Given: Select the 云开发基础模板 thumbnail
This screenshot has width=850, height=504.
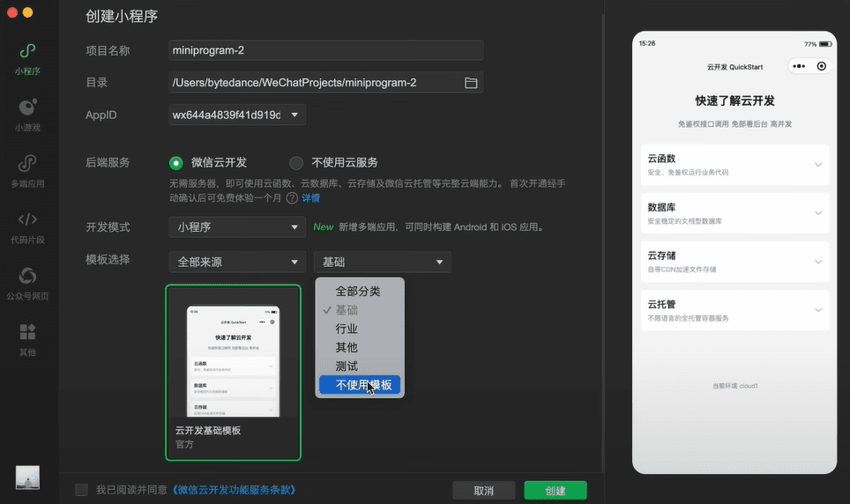Looking at the screenshot, I should (233, 373).
